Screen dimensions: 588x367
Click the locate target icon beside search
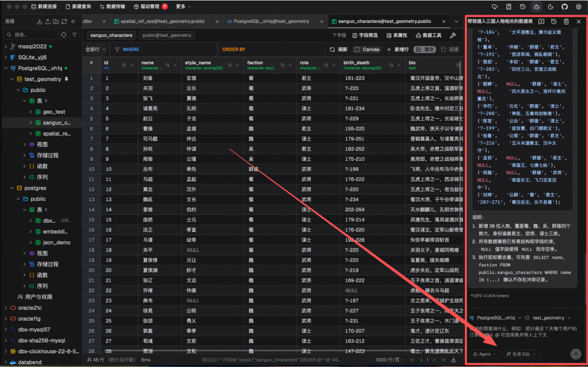tap(64, 35)
